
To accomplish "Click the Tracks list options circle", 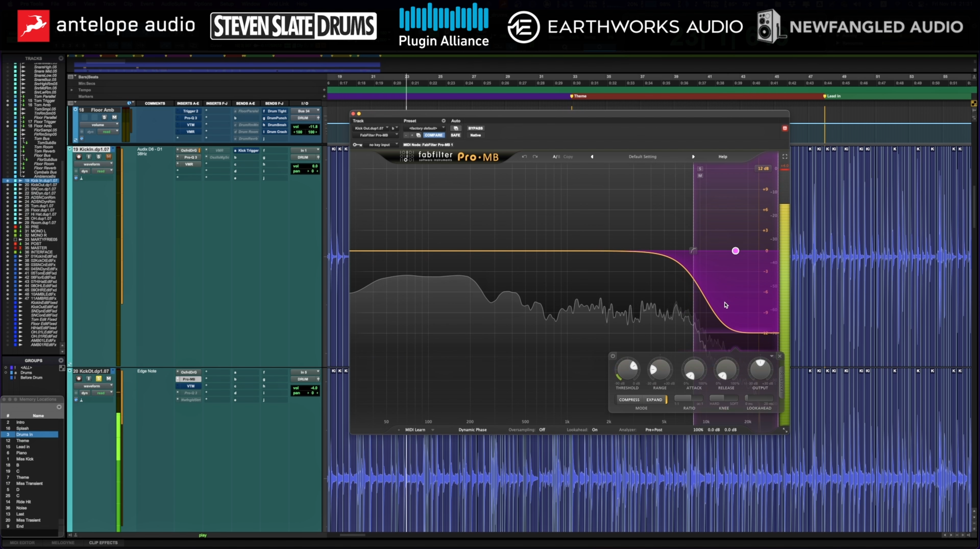I will point(61,58).
